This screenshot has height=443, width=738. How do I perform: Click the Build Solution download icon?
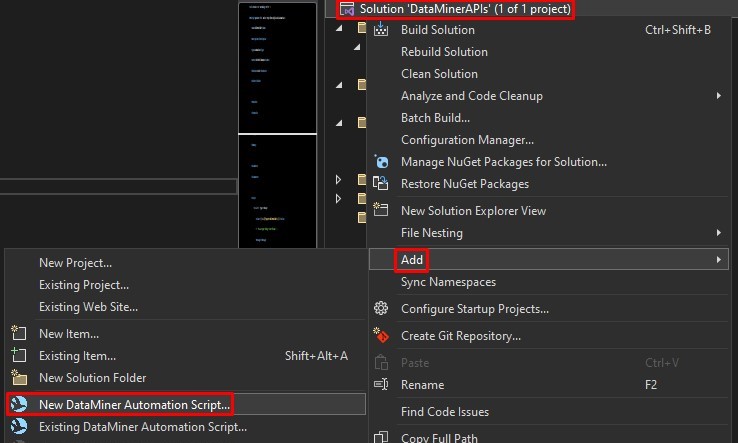point(381,29)
